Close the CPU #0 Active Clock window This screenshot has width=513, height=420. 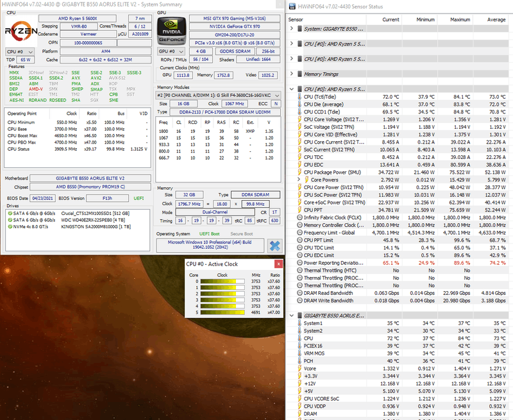[278, 264]
